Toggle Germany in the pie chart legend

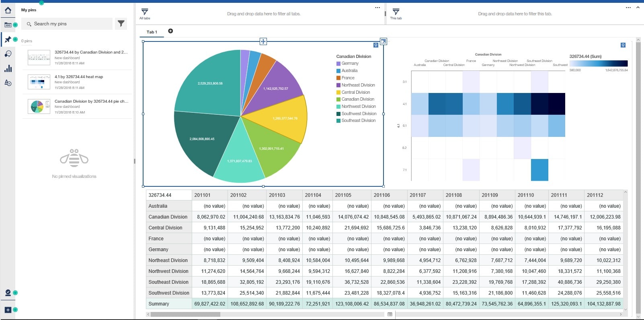tap(350, 64)
